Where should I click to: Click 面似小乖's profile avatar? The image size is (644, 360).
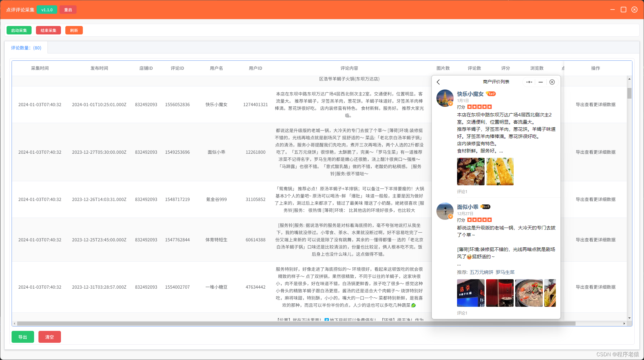tap(445, 211)
